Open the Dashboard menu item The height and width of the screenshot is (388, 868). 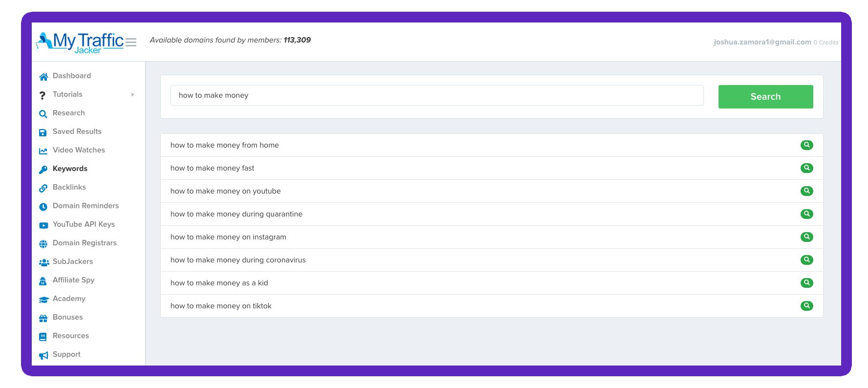pyautogui.click(x=72, y=76)
